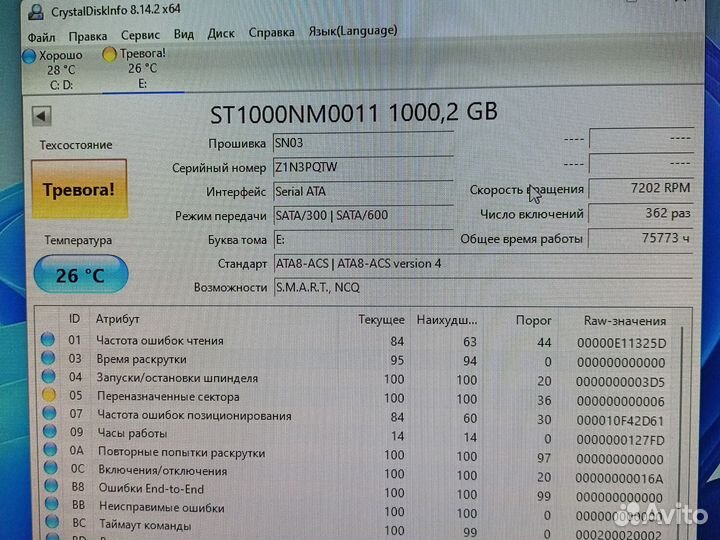Select the Хорошо C: D: disk tab

point(55,70)
